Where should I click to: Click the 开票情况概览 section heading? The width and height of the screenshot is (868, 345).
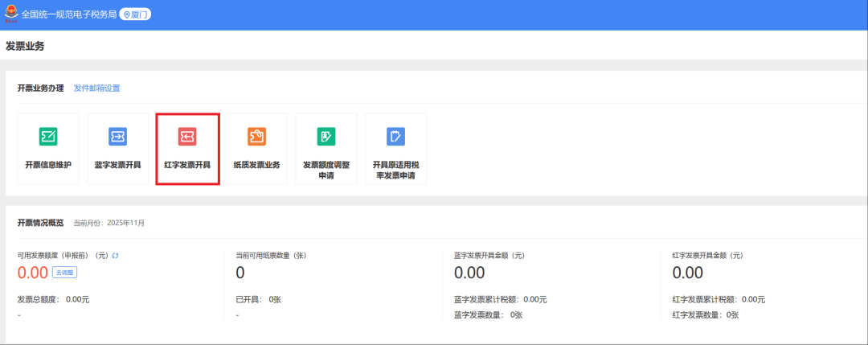pos(40,223)
